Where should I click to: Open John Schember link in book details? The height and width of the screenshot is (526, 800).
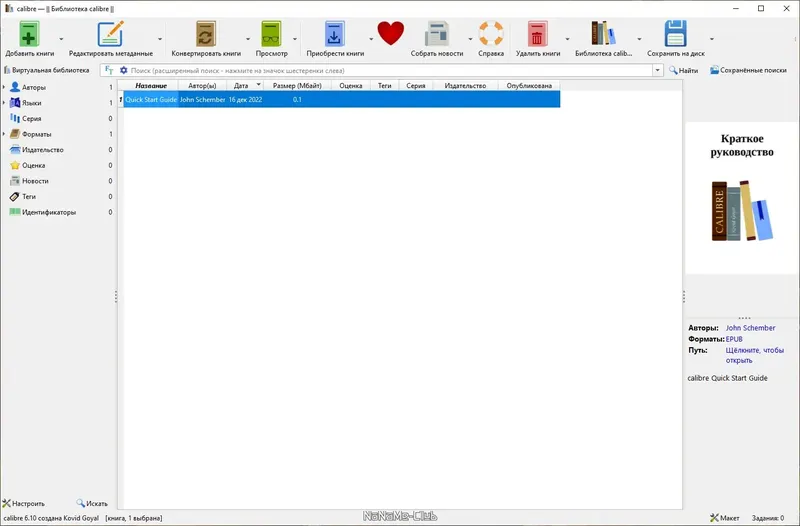click(750, 328)
